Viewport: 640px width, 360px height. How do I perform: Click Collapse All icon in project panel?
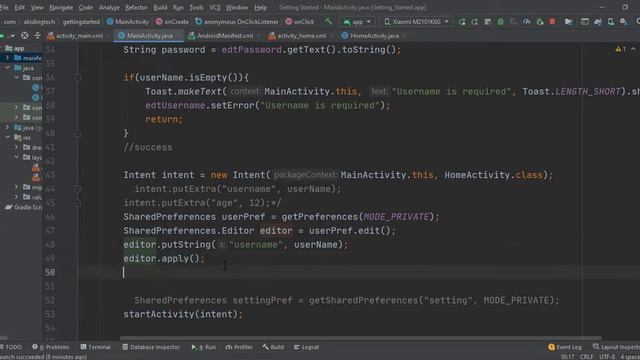point(37,36)
